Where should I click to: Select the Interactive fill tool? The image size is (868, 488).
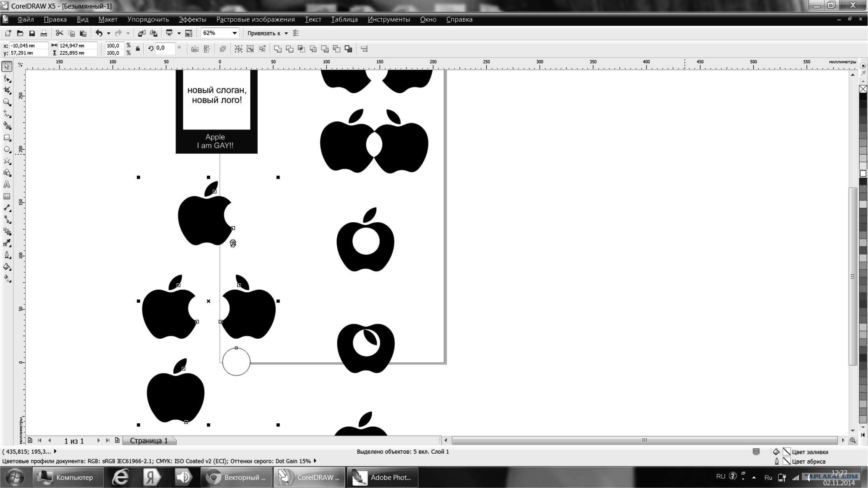7,279
